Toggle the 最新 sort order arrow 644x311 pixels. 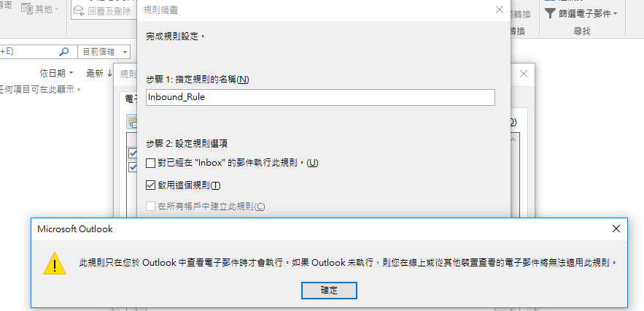tap(109, 74)
